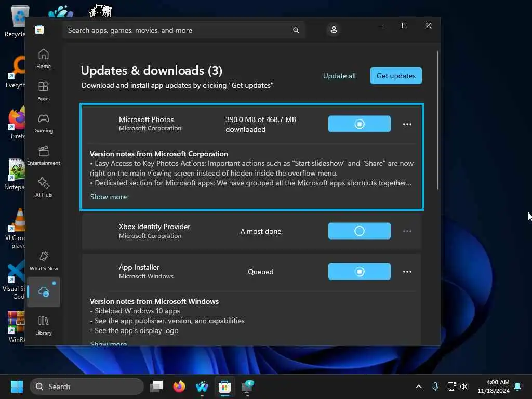Click Microsoft Store taskbar icon
The image size is (532, 399).
pos(224,387)
